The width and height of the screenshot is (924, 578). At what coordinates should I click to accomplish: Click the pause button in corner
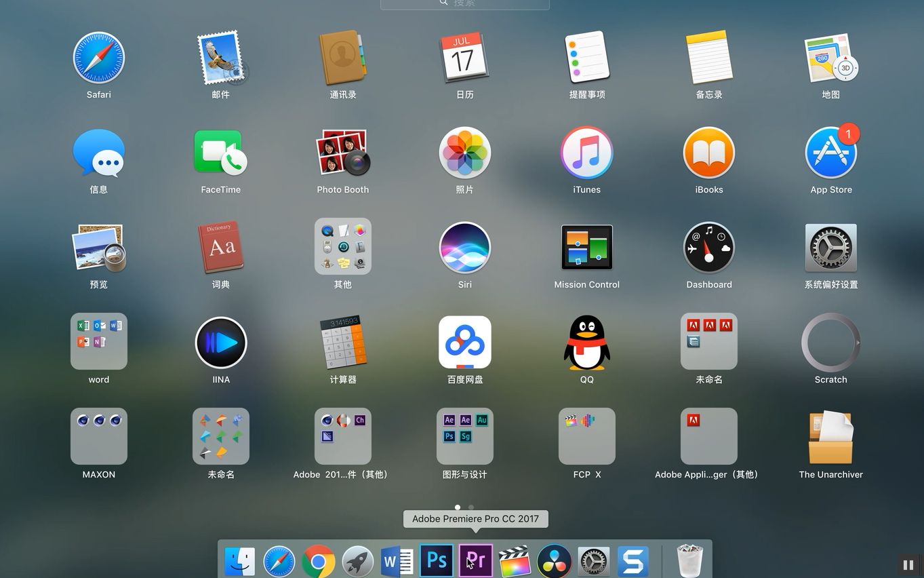tap(908, 564)
